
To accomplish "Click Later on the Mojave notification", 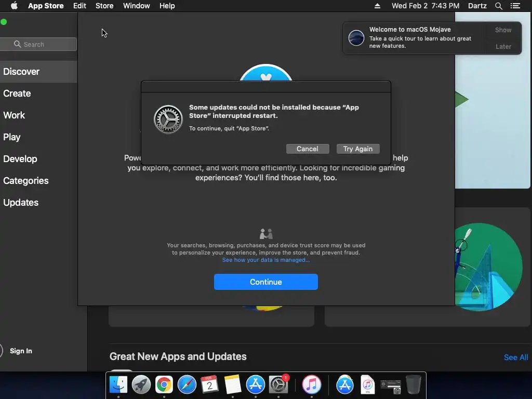I will coord(503,46).
